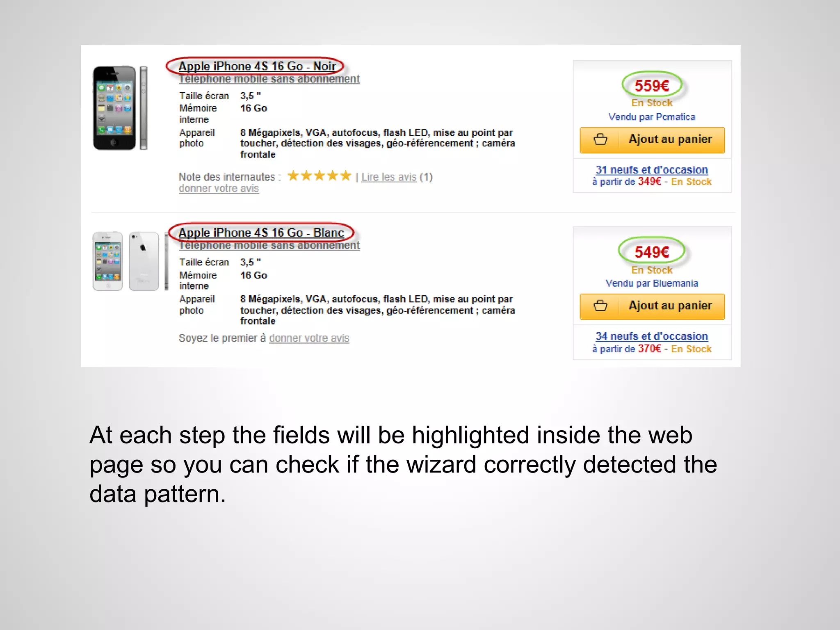
Task: Click second Téléphone mobile sans abonnement link
Action: coord(269,245)
